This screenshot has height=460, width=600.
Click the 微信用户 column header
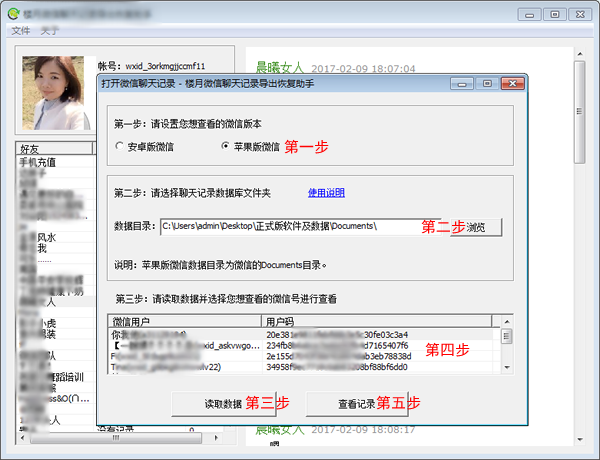(x=185, y=321)
